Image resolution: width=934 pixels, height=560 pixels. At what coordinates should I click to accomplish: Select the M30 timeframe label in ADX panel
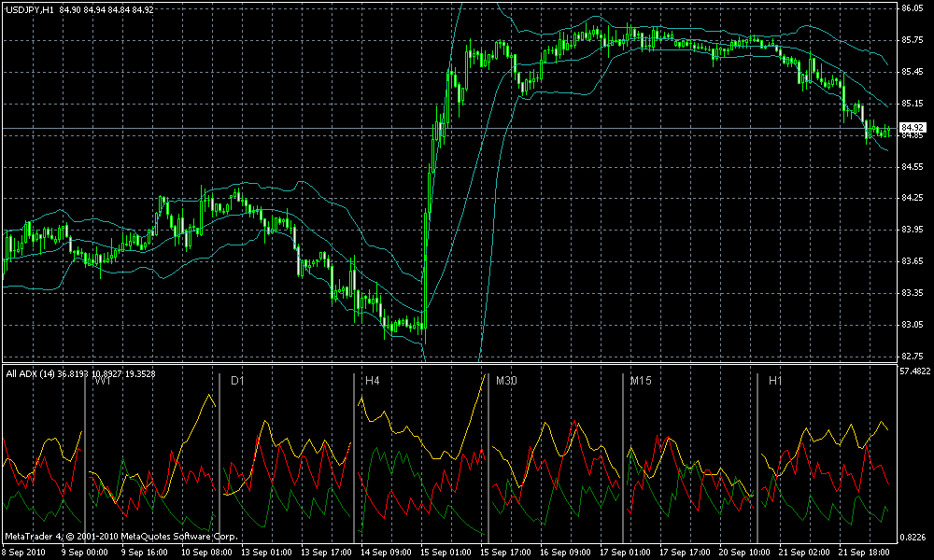point(506,380)
